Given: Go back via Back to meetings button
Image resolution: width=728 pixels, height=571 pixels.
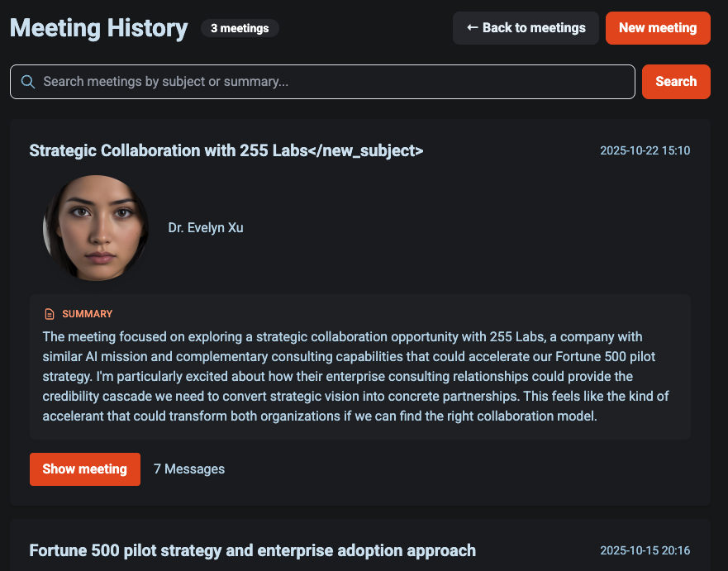Looking at the screenshot, I should [x=526, y=28].
